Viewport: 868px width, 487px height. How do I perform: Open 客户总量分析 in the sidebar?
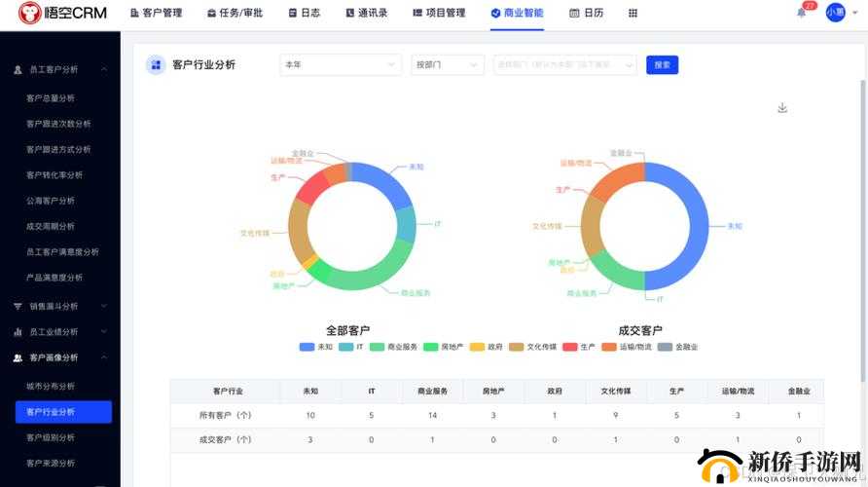coord(51,98)
